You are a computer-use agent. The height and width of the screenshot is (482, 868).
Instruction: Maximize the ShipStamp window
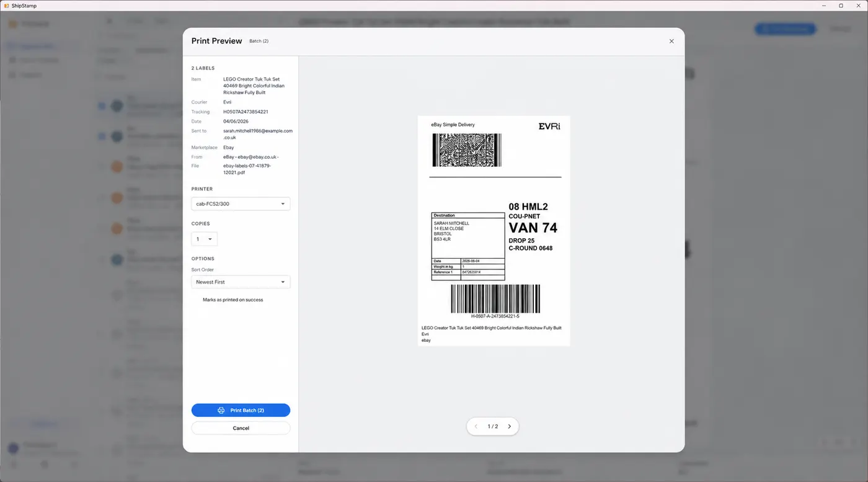tap(841, 6)
